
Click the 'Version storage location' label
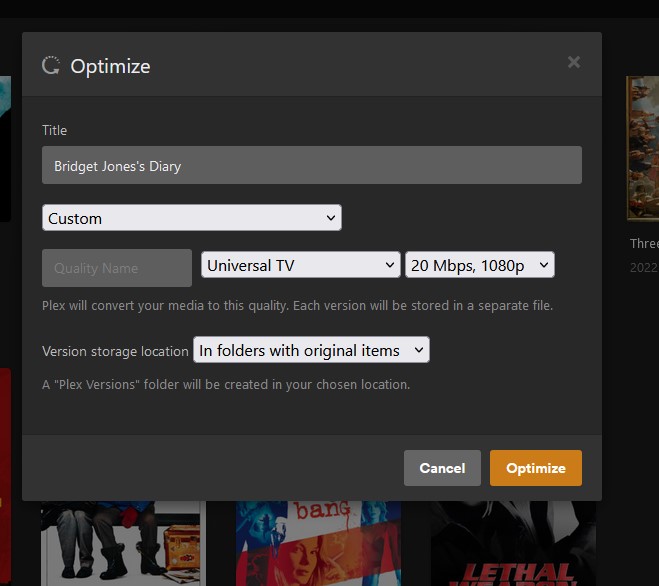tap(115, 351)
